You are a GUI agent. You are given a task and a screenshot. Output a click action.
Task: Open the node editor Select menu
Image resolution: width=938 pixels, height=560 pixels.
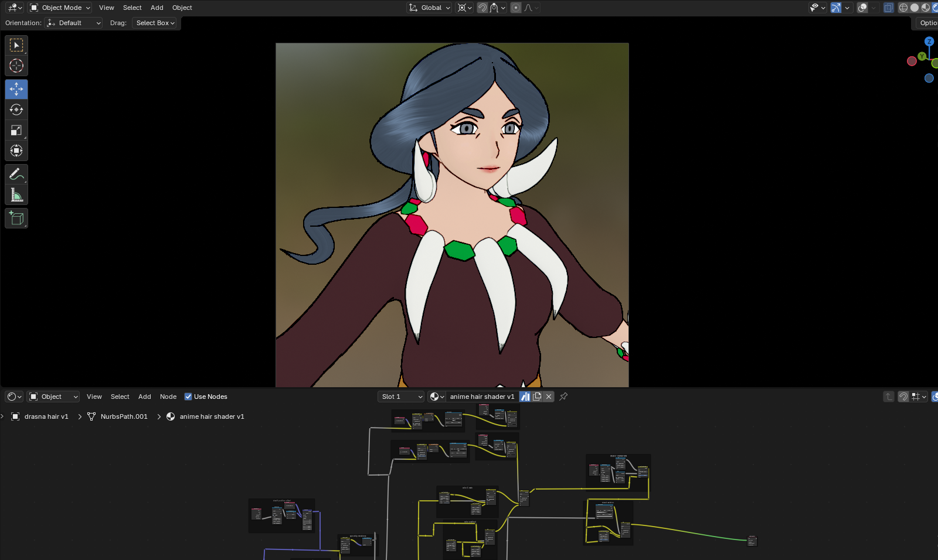coord(120,397)
